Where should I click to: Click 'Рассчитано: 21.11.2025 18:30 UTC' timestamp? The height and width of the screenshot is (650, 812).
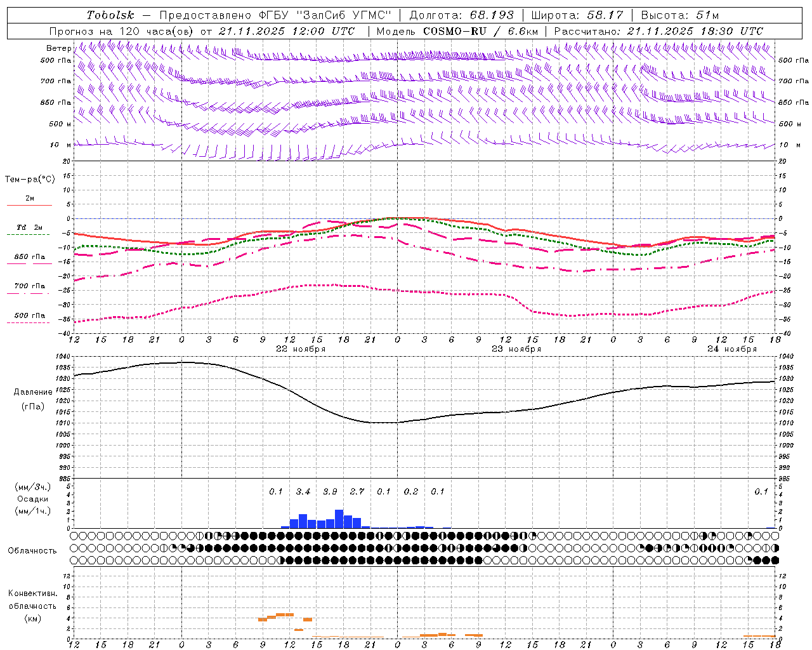658,31
